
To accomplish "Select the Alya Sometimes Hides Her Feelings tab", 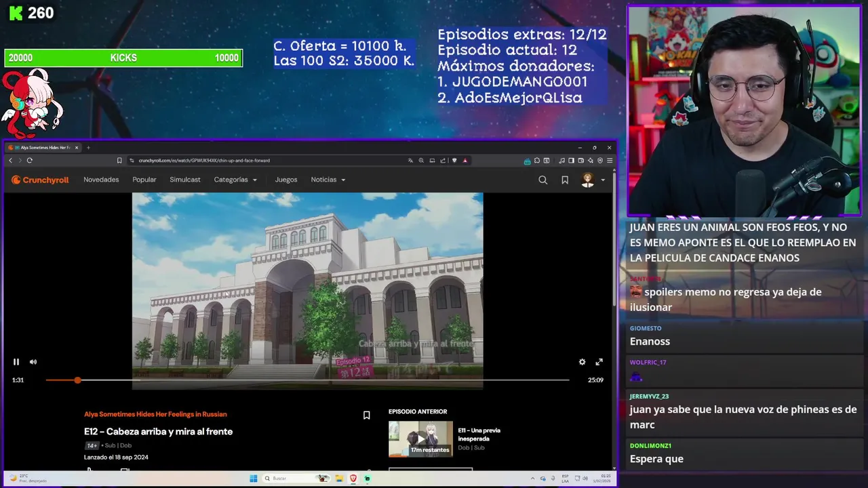I will coord(44,147).
